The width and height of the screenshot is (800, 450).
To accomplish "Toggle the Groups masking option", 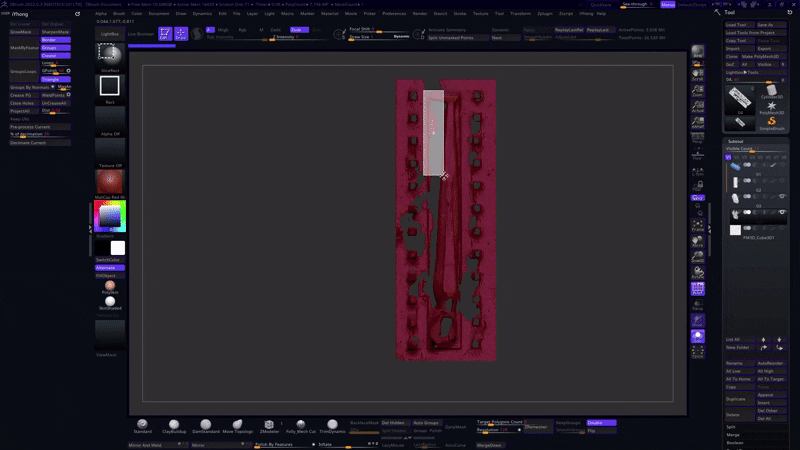I will coord(56,47).
